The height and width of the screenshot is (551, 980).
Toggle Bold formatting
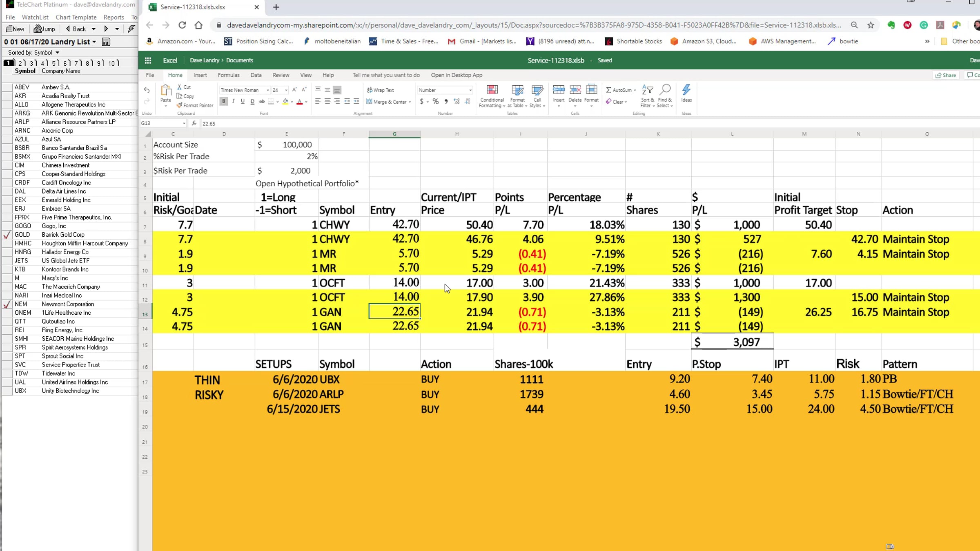click(x=224, y=101)
